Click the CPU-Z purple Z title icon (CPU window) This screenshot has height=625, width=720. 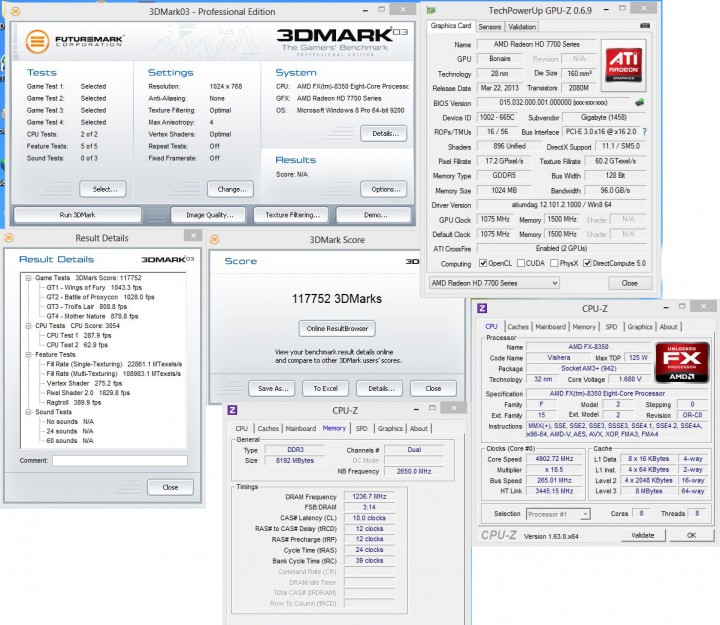tap(482, 308)
